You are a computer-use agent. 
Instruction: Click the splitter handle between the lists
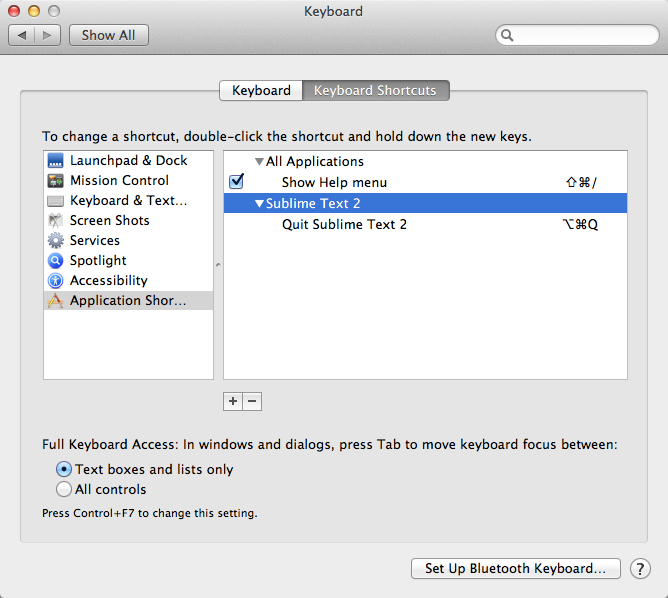(x=218, y=265)
